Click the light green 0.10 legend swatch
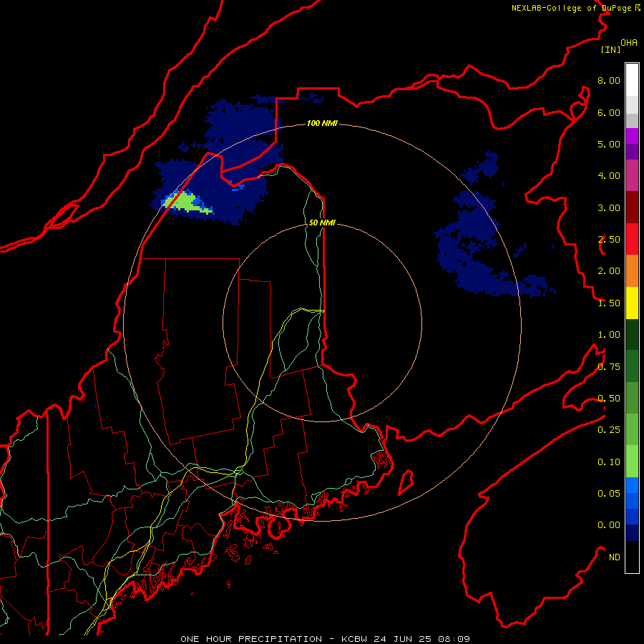The width and height of the screenshot is (644, 644). click(632, 462)
